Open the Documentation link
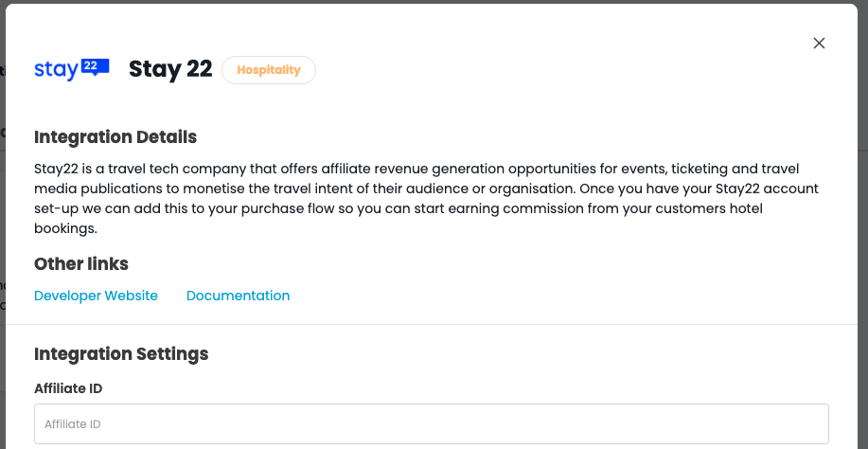Image resolution: width=868 pixels, height=449 pixels. (238, 296)
